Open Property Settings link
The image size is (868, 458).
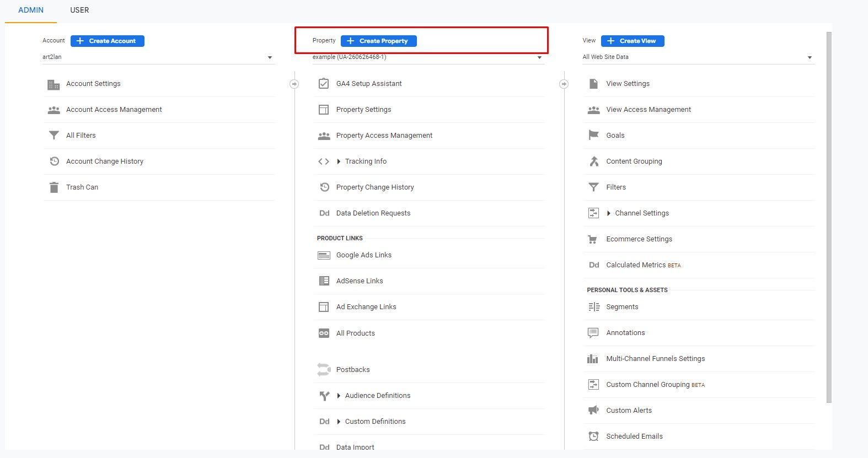363,110
